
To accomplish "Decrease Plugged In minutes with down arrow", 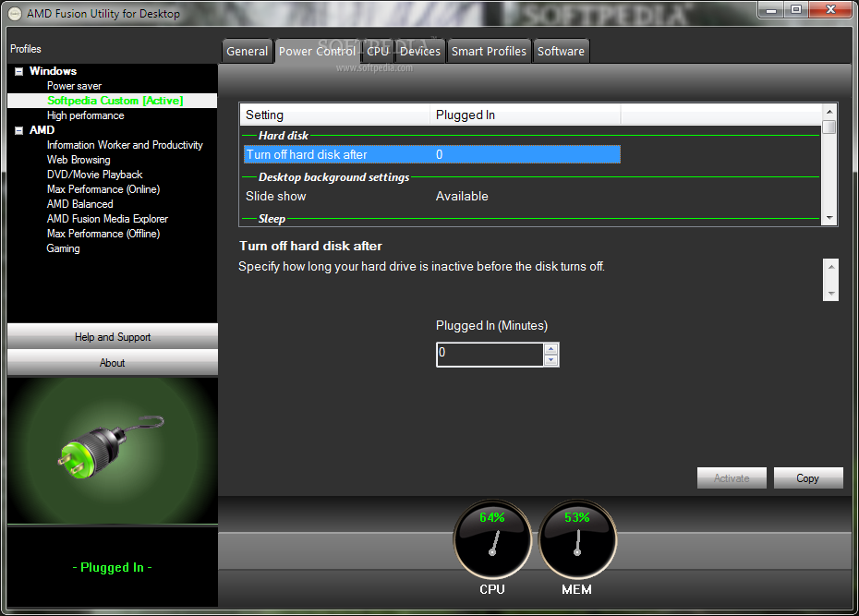I will [x=551, y=360].
